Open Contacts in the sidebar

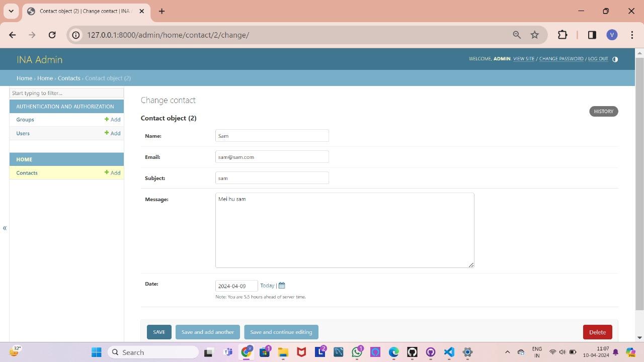click(x=27, y=173)
